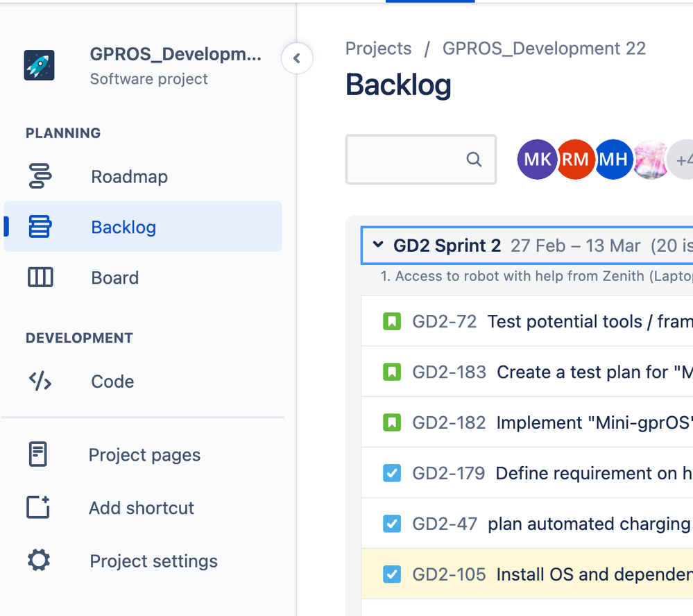
Task: Open Code under Development
Action: pos(112,382)
